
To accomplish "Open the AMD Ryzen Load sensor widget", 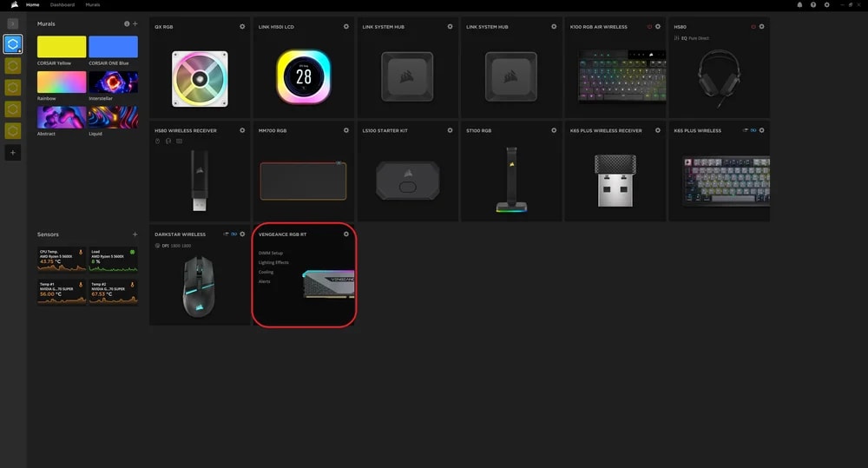I will [x=113, y=260].
